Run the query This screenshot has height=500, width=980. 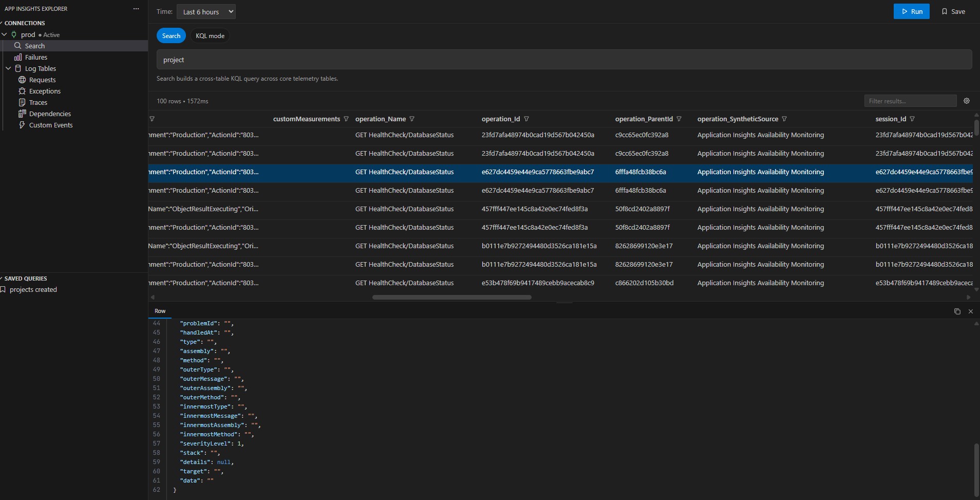912,11
